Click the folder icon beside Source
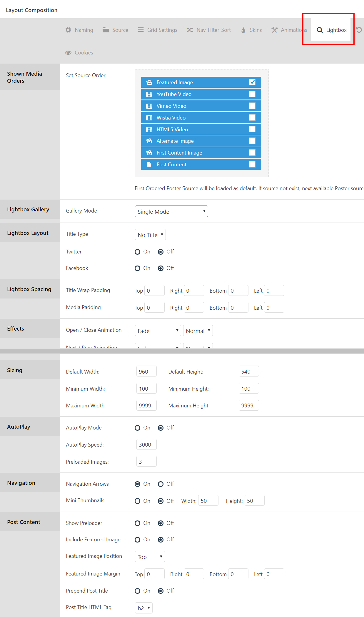Image resolution: width=364 pixels, height=617 pixels. [106, 30]
